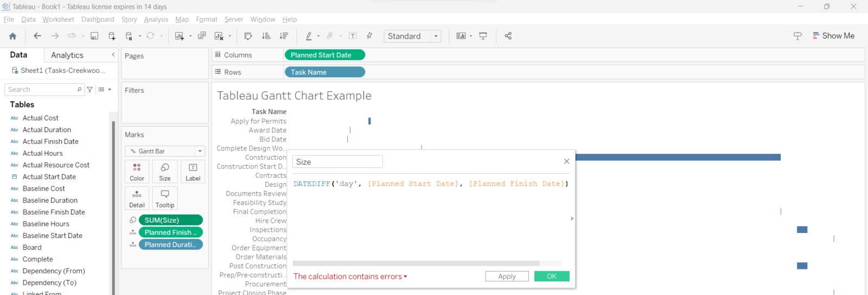Viewport: 868px width, 295px height.
Task: Click the Label mark card
Action: click(193, 171)
